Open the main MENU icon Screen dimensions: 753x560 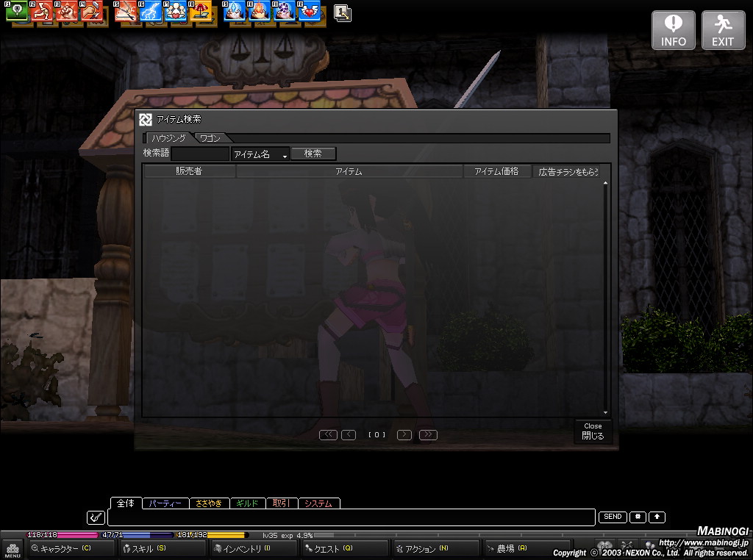(13, 549)
